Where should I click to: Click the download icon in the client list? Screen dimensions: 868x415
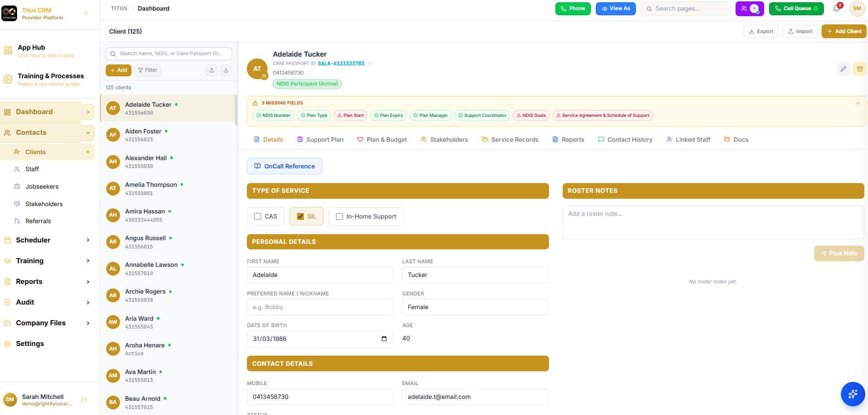click(226, 70)
